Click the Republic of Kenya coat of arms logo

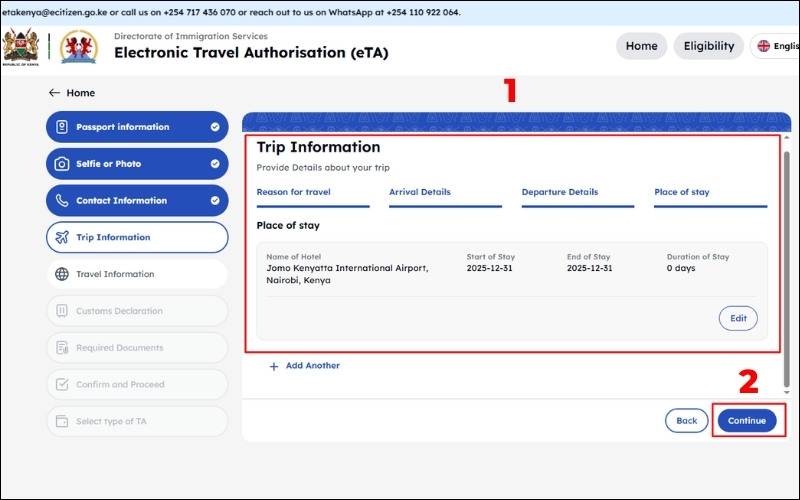tap(20, 46)
